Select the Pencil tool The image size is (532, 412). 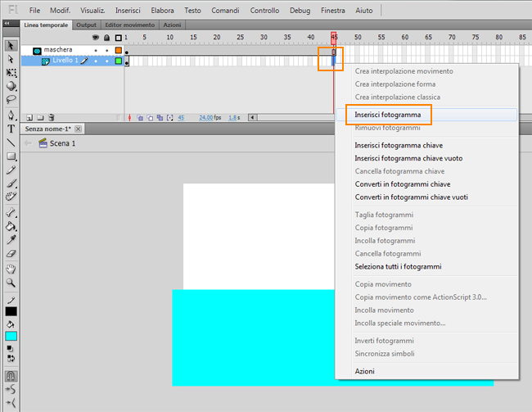tap(11, 170)
